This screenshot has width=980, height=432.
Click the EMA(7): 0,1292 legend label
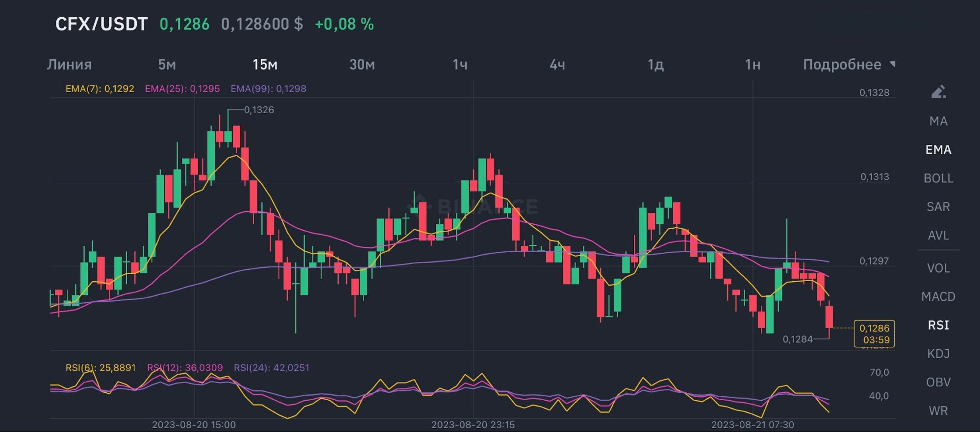pos(100,89)
